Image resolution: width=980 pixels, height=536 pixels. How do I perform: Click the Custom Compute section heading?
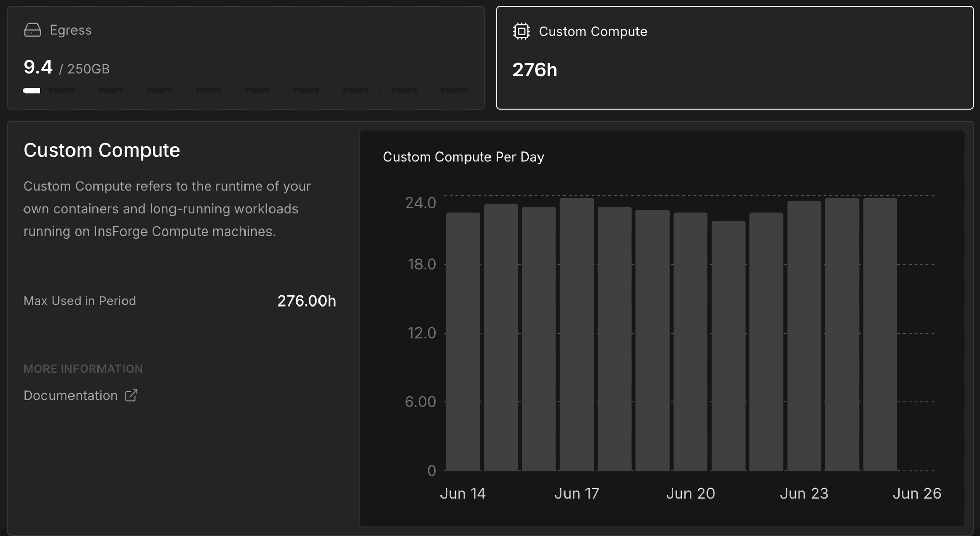(102, 150)
